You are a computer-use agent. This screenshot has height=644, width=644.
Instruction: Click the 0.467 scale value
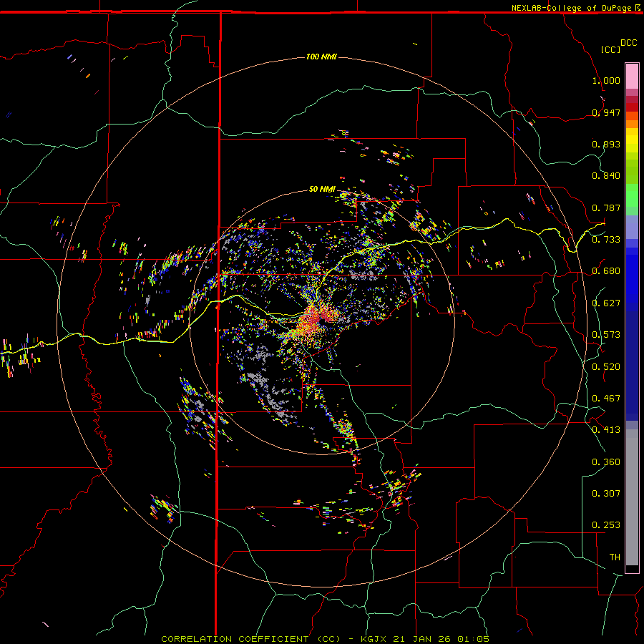coord(606,398)
